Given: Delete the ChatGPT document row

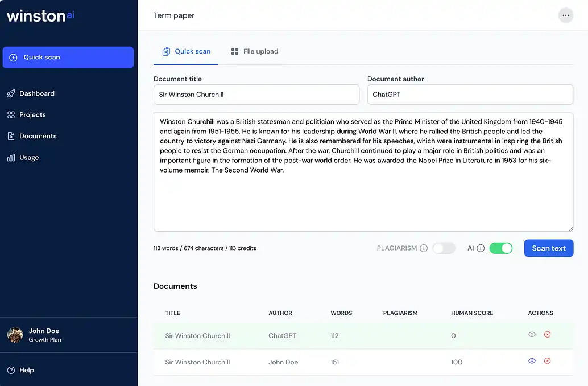Looking at the screenshot, I should click(x=548, y=334).
